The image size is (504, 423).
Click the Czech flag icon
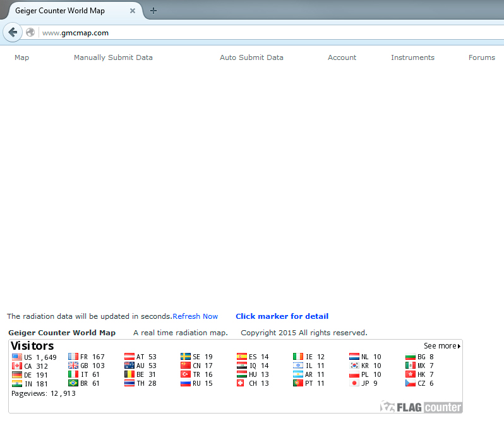pyautogui.click(x=411, y=383)
